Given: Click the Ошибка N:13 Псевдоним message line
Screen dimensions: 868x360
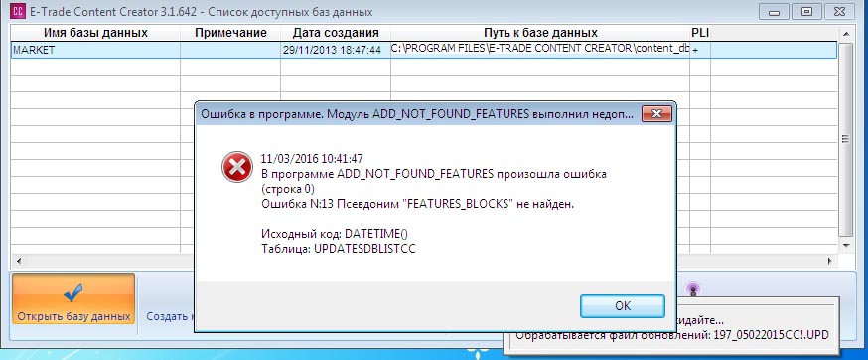Looking at the screenshot, I should pyautogui.click(x=417, y=204).
